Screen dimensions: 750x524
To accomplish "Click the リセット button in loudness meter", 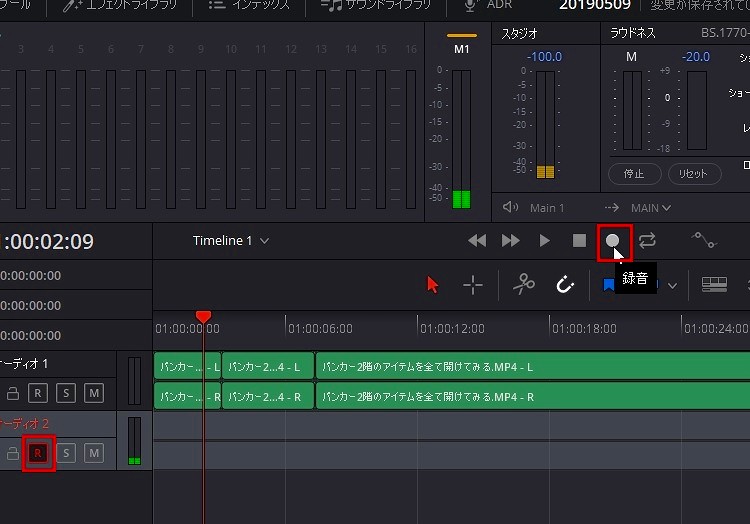I will 693,174.
